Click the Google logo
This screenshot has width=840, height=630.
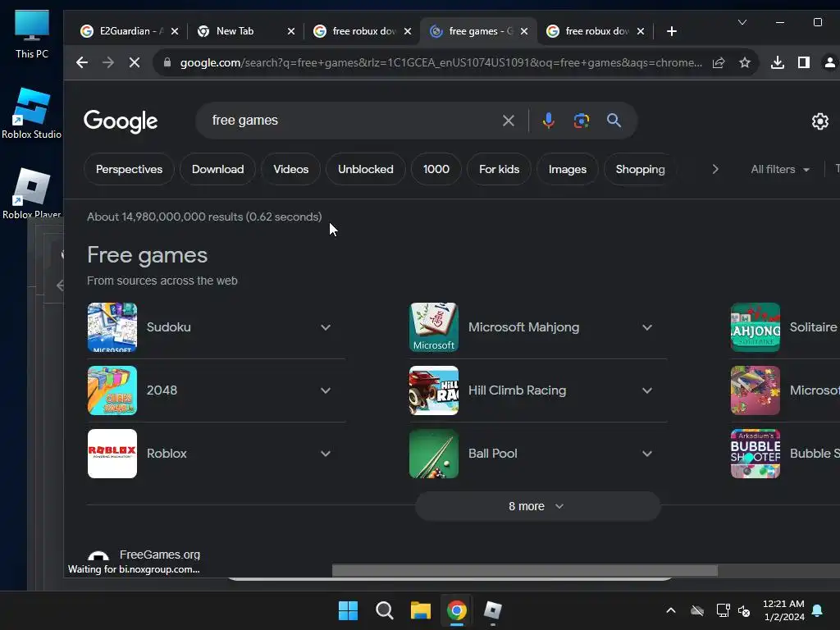(x=121, y=121)
